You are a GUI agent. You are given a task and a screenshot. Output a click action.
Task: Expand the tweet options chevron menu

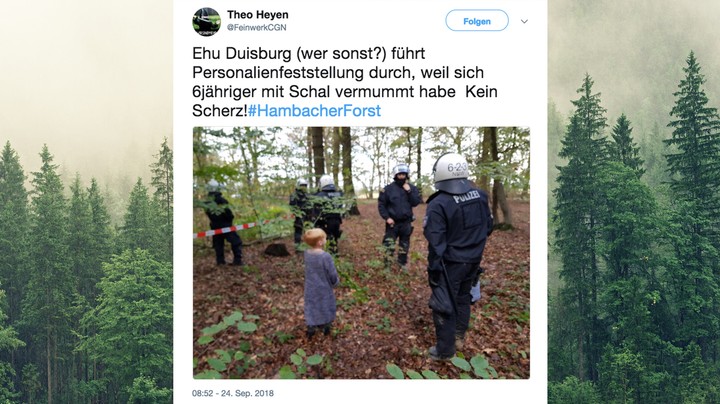pos(524,21)
